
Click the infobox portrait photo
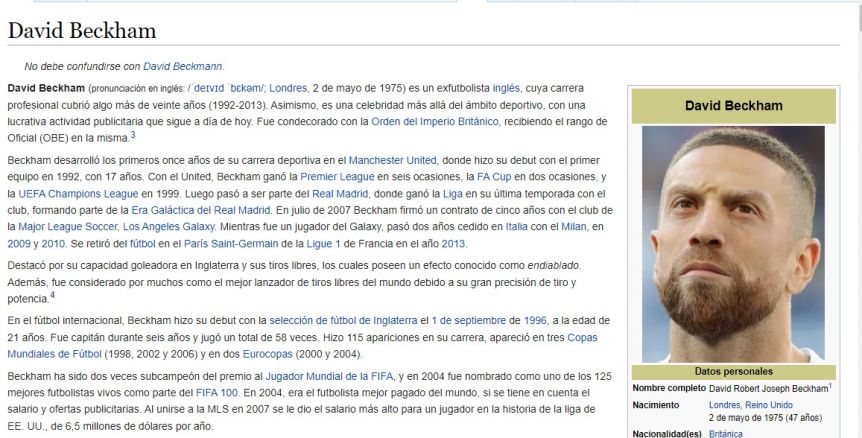click(733, 244)
